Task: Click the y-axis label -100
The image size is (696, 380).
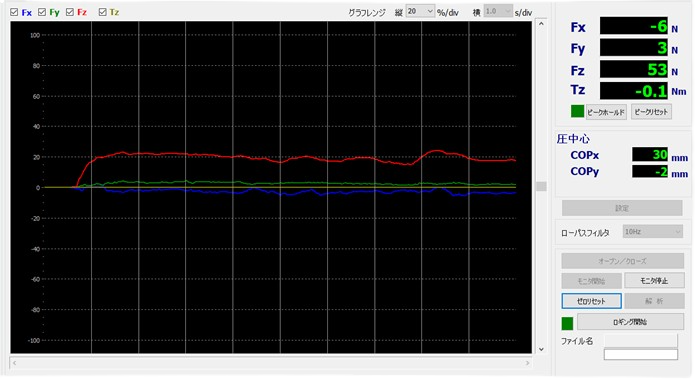Action: coord(34,340)
